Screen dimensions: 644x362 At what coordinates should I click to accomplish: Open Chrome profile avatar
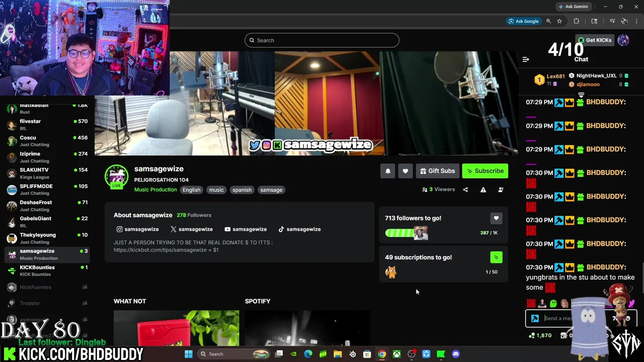[x=624, y=21]
